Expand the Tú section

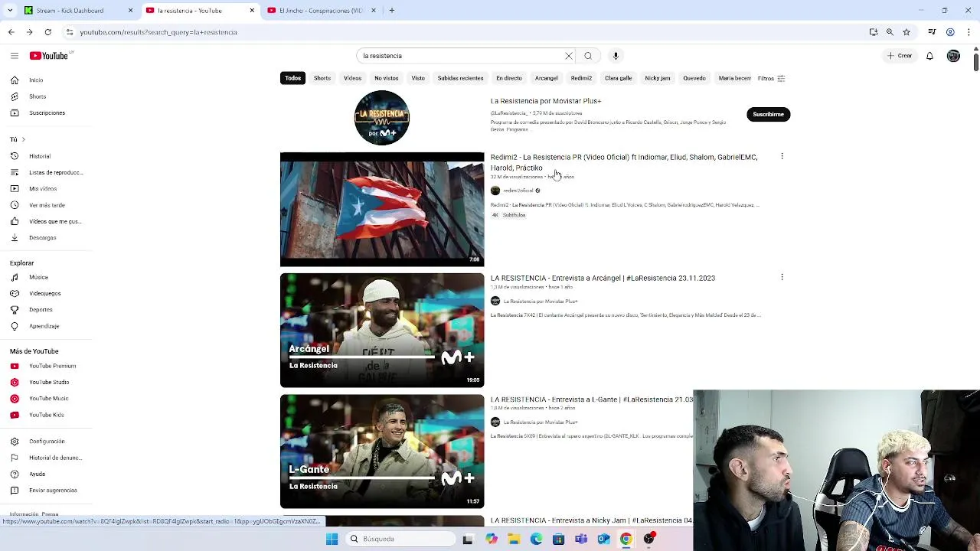[x=18, y=139]
